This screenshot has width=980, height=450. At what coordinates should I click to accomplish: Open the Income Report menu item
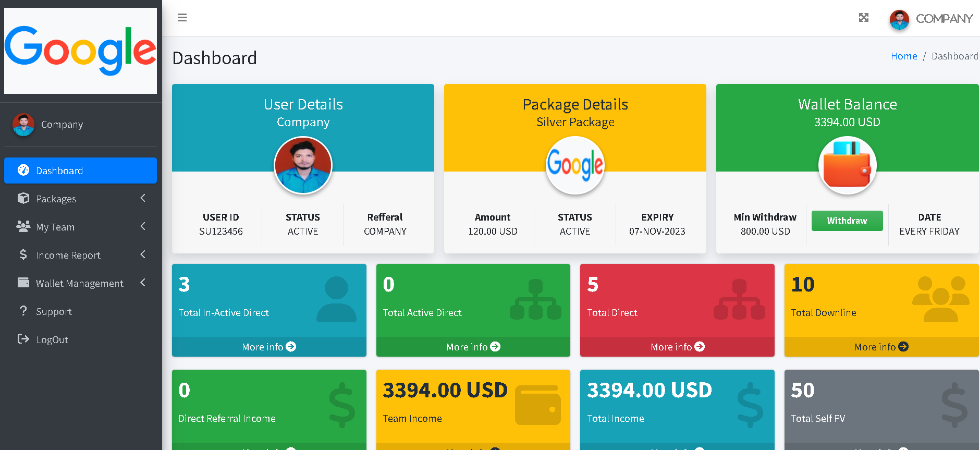click(x=80, y=255)
